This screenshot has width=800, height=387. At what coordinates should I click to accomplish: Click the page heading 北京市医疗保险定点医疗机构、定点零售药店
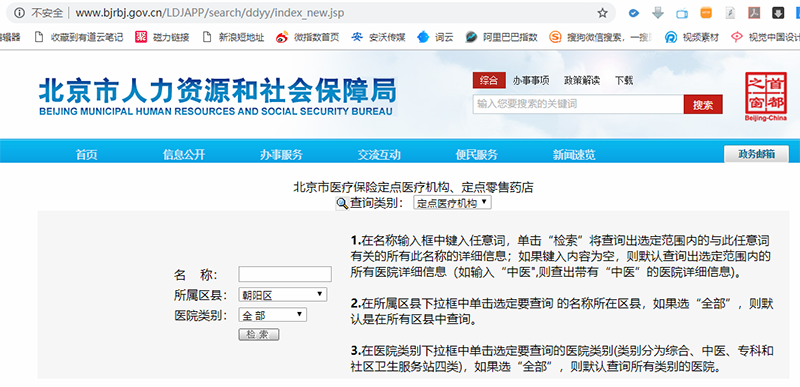pos(413,187)
